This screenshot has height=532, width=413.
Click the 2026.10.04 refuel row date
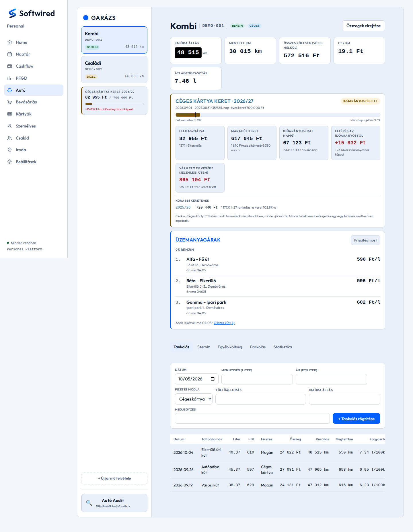(x=183, y=453)
